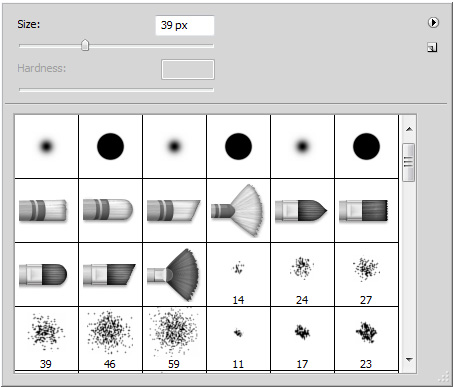The image size is (453, 387).
Task: Pick the dark flat blunt bristle brush
Action: tap(366, 211)
